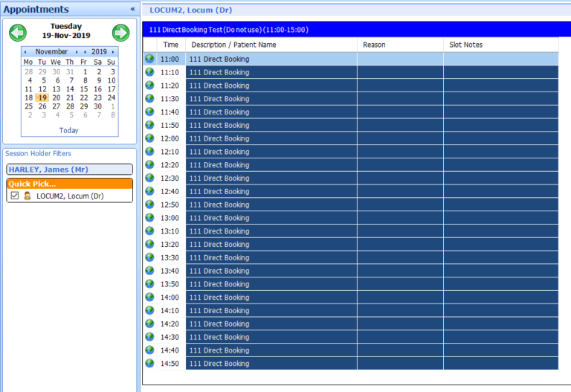Click the LOCUM2 user avatar icon
The image size is (571, 392).
pos(27,196)
